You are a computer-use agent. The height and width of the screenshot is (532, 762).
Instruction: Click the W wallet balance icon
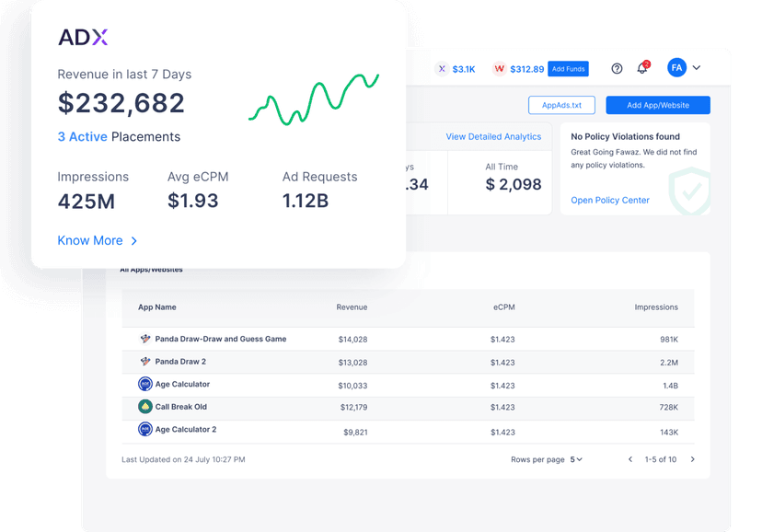pos(499,68)
